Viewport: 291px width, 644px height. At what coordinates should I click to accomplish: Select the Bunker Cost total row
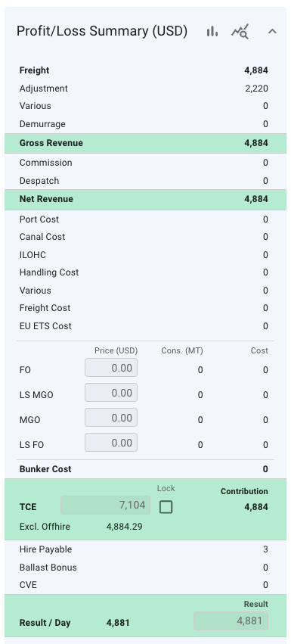tap(145, 469)
